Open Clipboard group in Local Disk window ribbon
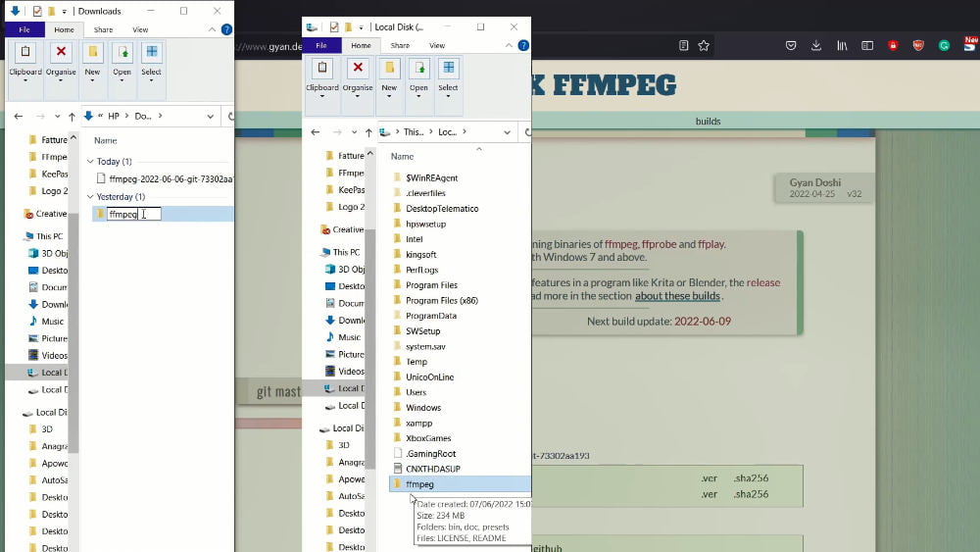The height and width of the screenshot is (552, 980). pos(321,78)
